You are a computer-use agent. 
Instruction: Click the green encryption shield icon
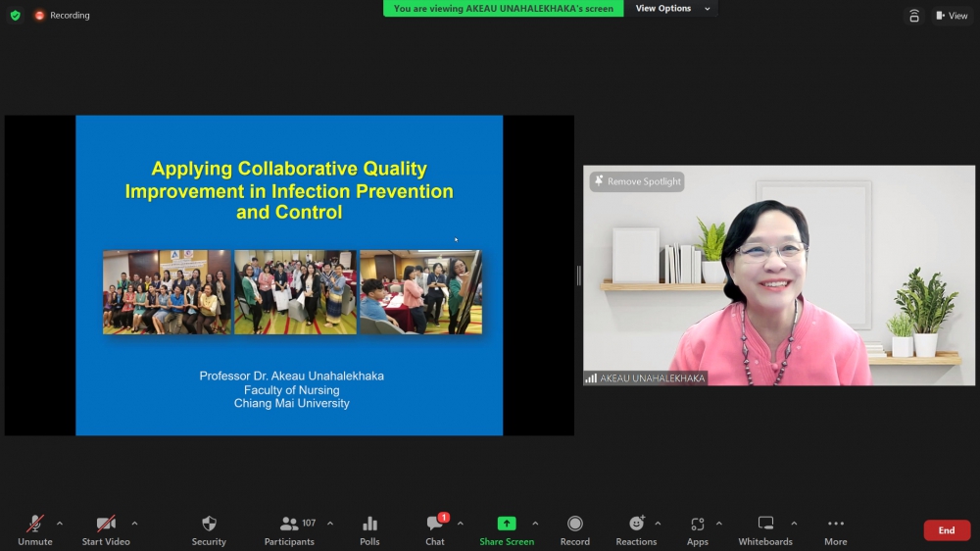15,16
